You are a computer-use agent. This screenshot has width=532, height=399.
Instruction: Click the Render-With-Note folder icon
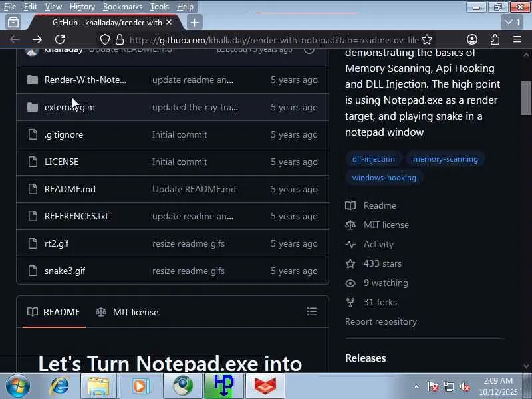[33, 80]
